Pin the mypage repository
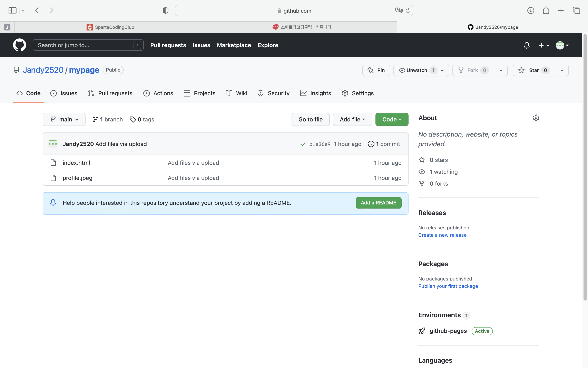588x368 pixels. pyautogui.click(x=376, y=70)
